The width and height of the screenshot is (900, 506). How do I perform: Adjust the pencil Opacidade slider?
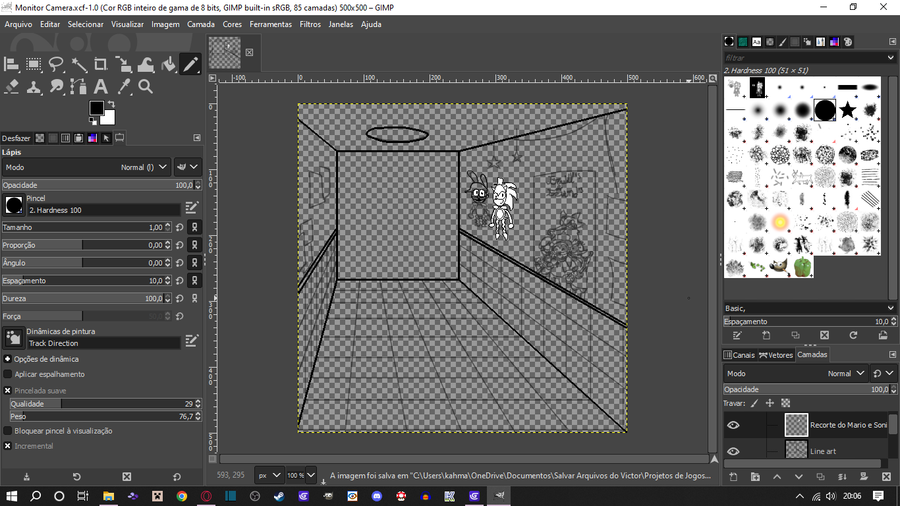pos(102,185)
